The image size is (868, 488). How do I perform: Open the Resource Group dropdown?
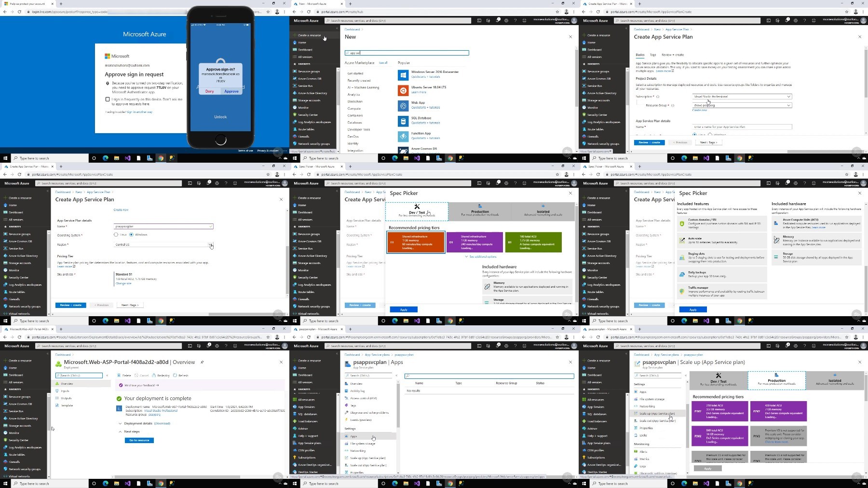[x=742, y=105]
